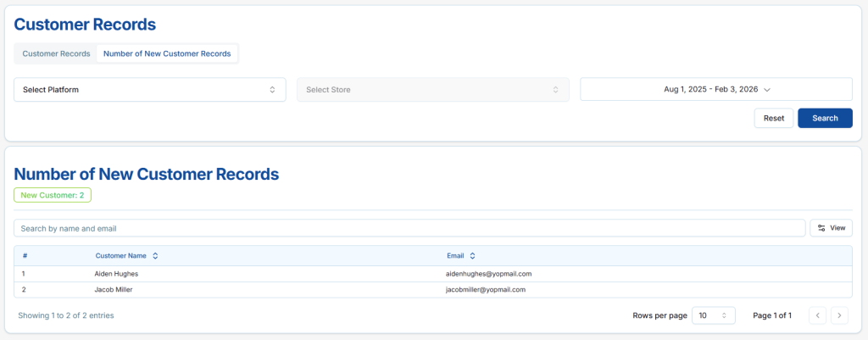Reset the filters

[773, 118]
